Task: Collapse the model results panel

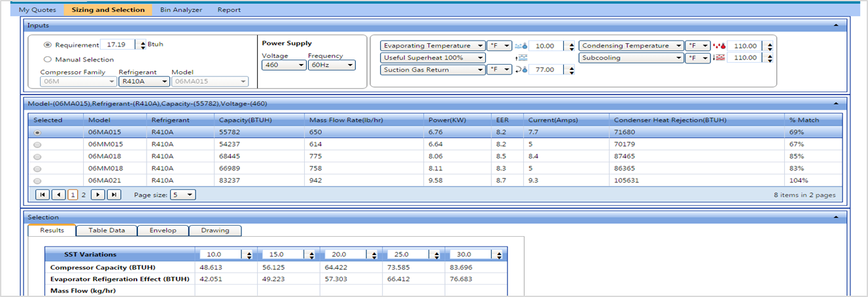Action: pos(837,103)
